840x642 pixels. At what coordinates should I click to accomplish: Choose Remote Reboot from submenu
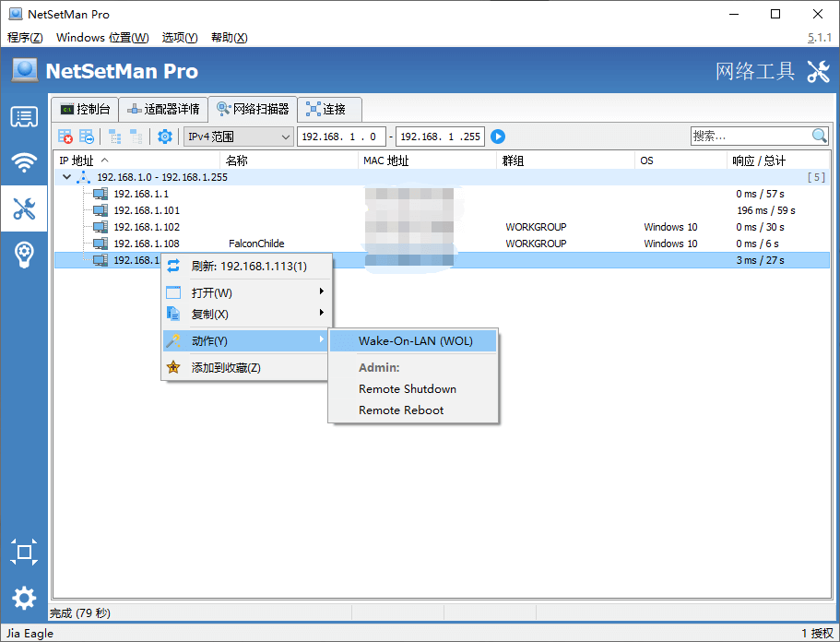tap(413, 410)
